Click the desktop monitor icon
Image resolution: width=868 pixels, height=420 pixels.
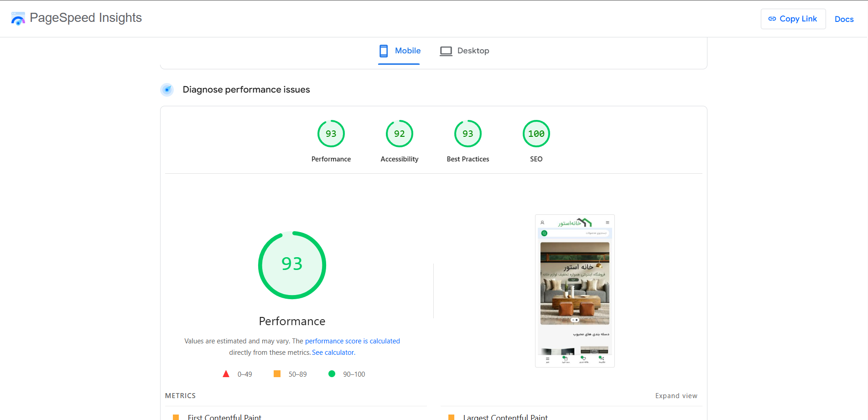(446, 51)
